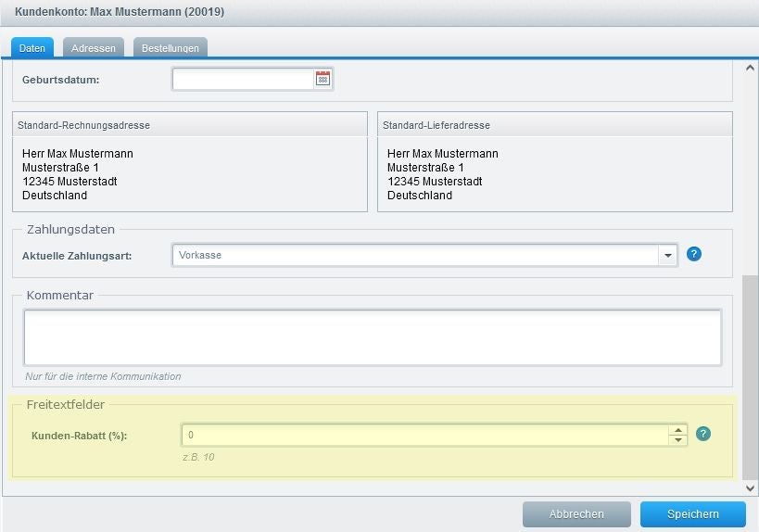Click 'Deutschland' in the Lieferadresse panel
Viewport: 759px width, 532px height.
pyautogui.click(x=420, y=196)
